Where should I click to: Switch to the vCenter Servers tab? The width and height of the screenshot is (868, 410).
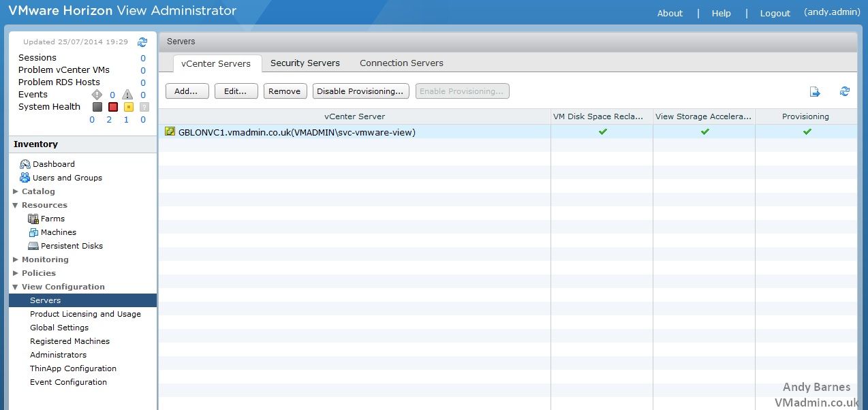click(x=216, y=63)
